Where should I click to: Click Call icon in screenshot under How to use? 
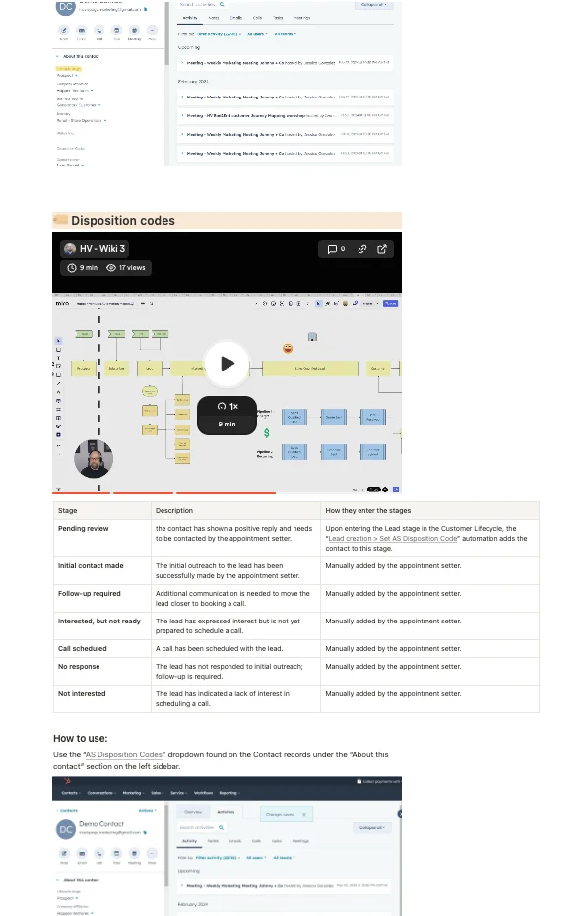click(99, 854)
